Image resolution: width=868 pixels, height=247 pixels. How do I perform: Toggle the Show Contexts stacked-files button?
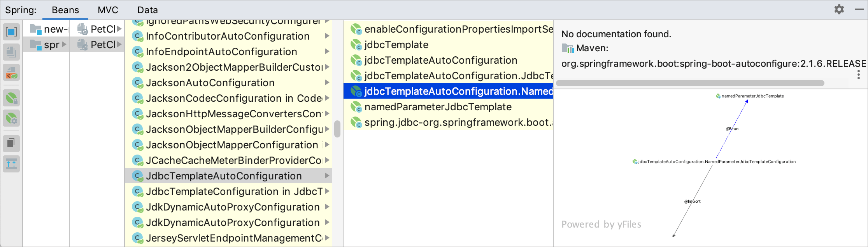tap(11, 52)
